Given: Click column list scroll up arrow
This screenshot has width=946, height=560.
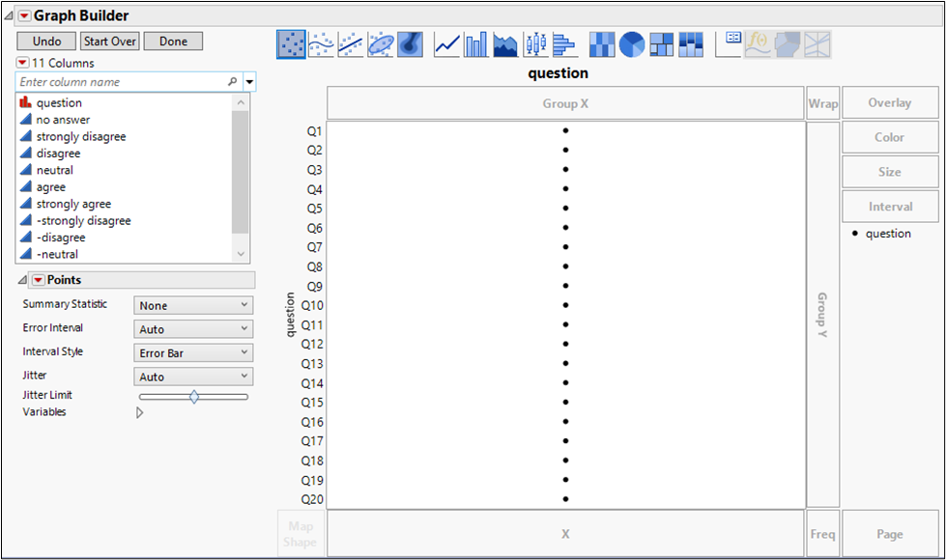Looking at the screenshot, I should (x=241, y=102).
